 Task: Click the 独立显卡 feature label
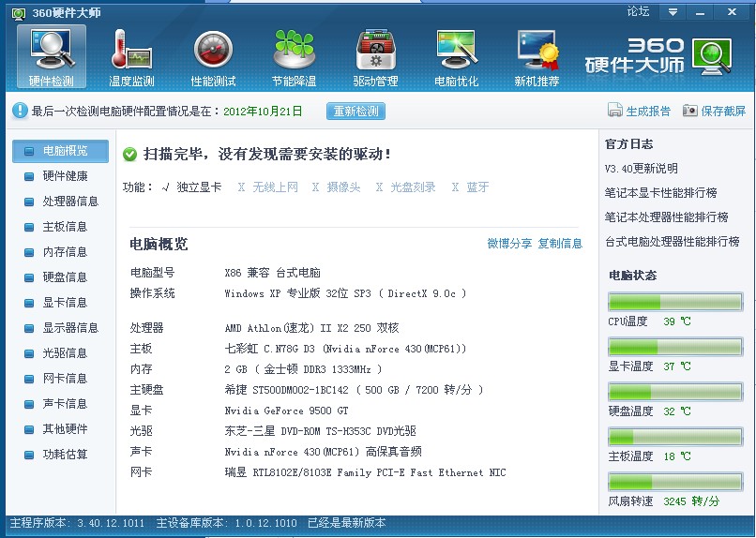[199, 187]
